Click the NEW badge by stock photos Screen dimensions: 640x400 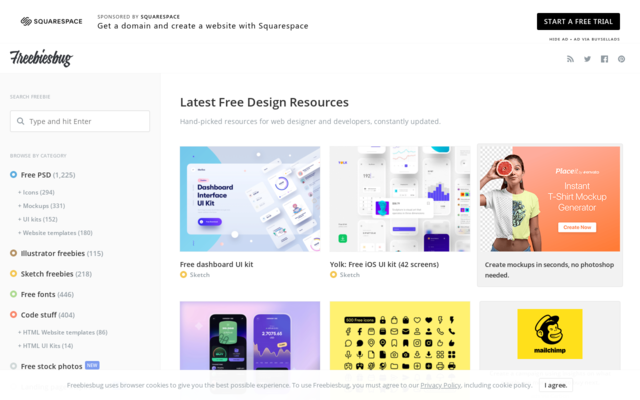[92, 365]
